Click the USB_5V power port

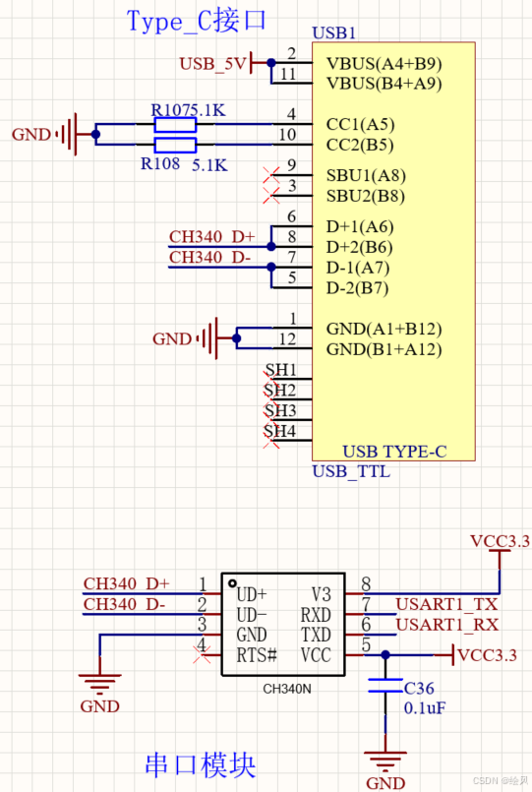[x=218, y=64]
